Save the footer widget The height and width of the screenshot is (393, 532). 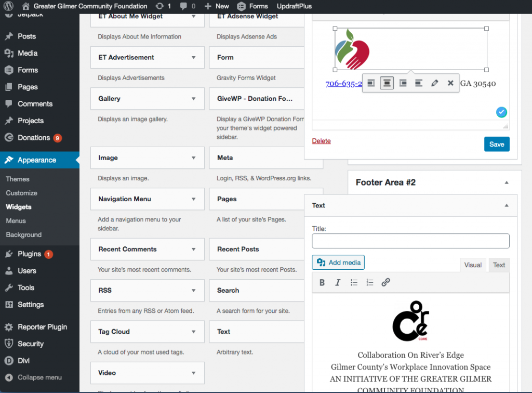point(497,144)
